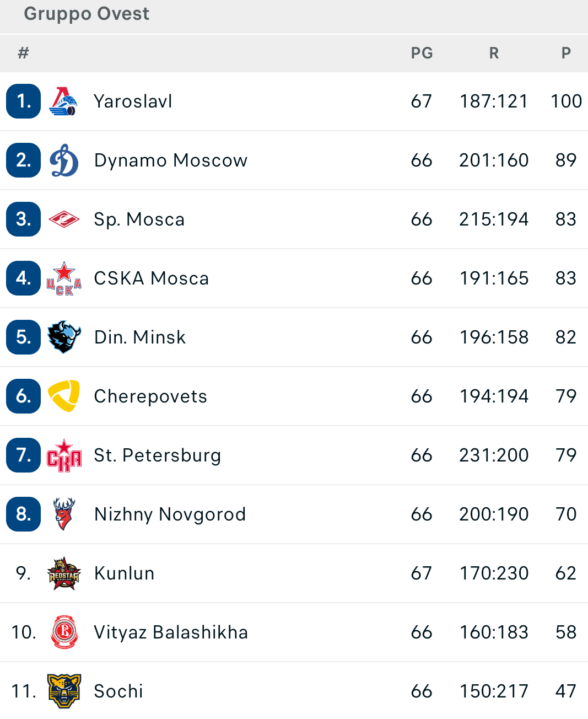The height and width of the screenshot is (719, 588).
Task: Open the Kunlun Red Star logo
Action: point(64,573)
